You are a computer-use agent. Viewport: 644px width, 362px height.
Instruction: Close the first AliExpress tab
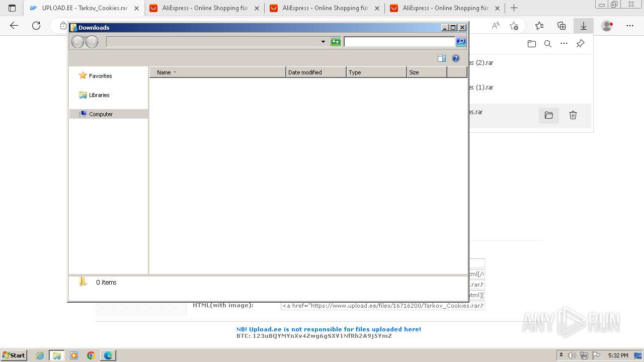[257, 8]
